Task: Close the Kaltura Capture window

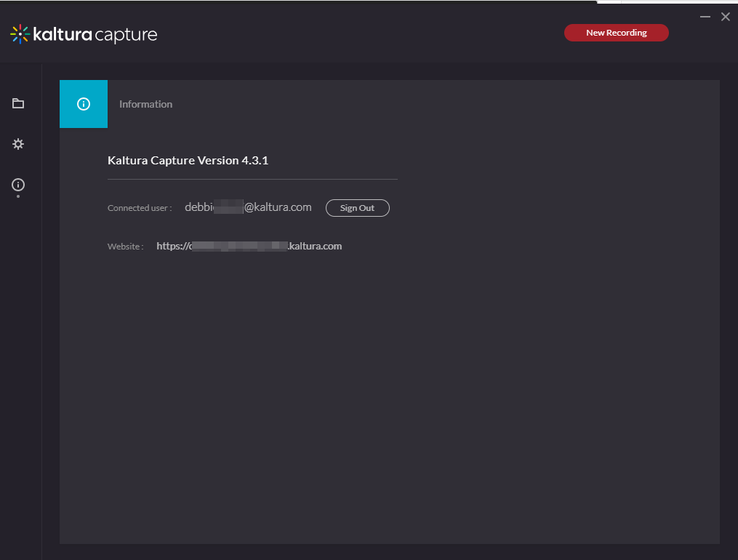Action: pyautogui.click(x=725, y=17)
